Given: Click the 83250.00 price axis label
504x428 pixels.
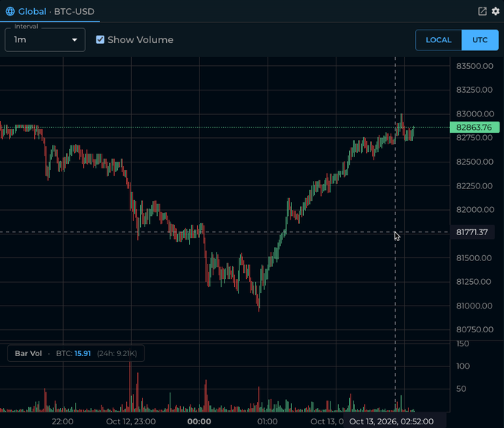Looking at the screenshot, I should (474, 90).
